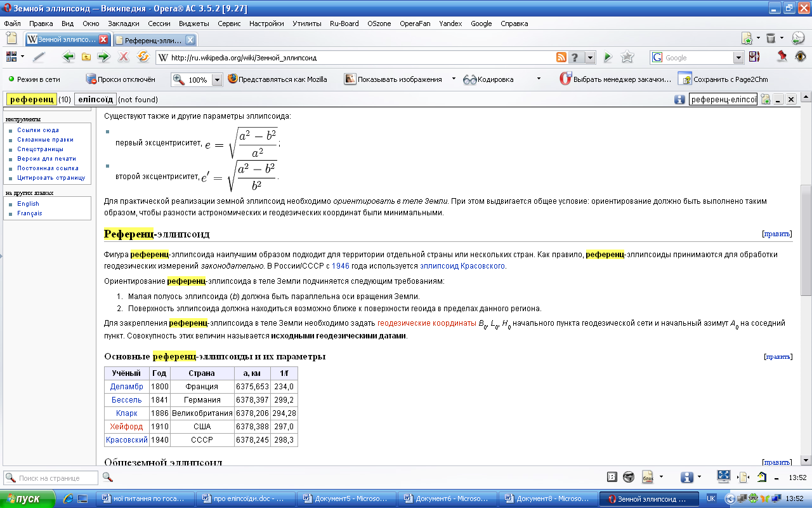
Task: Click the find bar 'референц-еліпсоїд' input field
Action: pyautogui.click(x=723, y=100)
